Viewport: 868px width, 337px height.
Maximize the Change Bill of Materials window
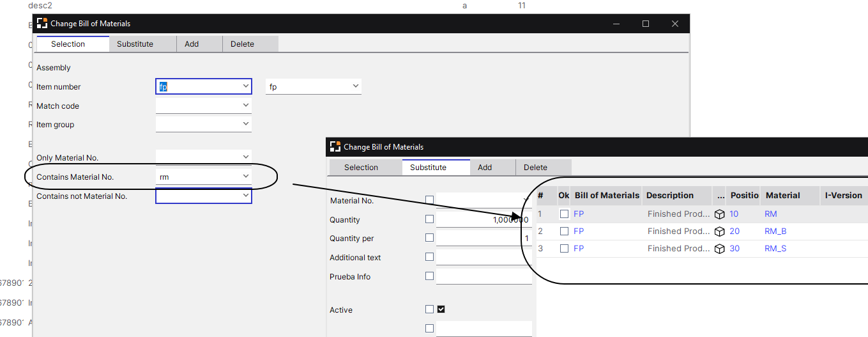[x=646, y=24]
